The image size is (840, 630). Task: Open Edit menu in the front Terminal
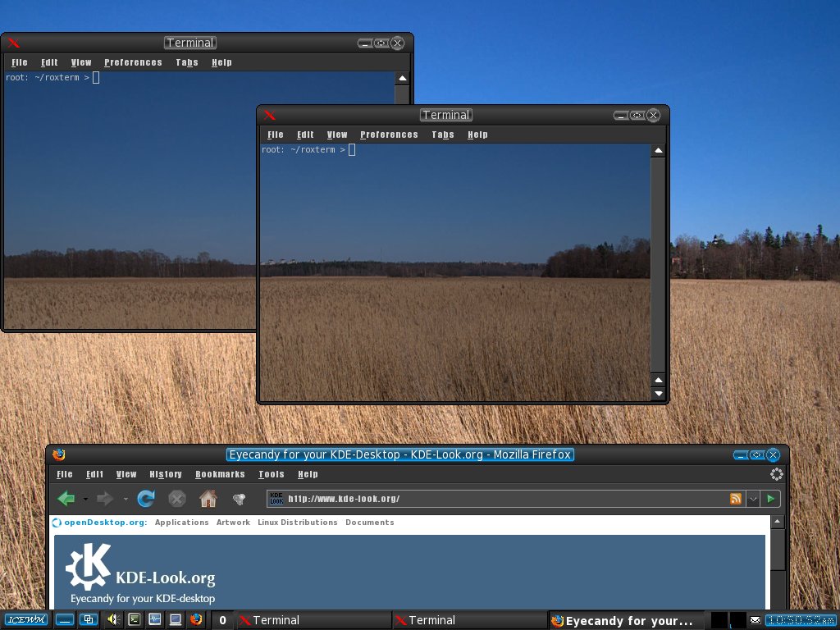click(x=305, y=135)
